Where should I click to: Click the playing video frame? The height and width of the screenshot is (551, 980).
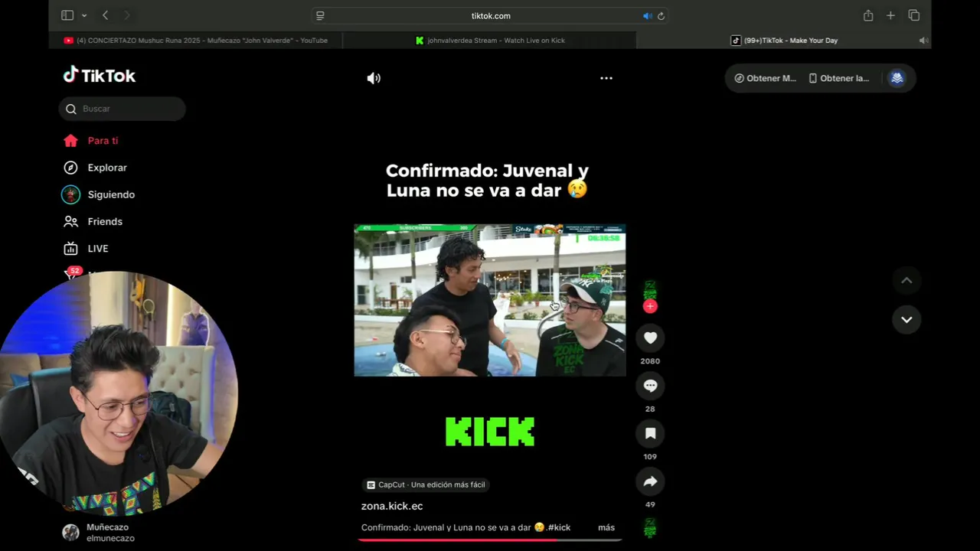click(x=490, y=300)
